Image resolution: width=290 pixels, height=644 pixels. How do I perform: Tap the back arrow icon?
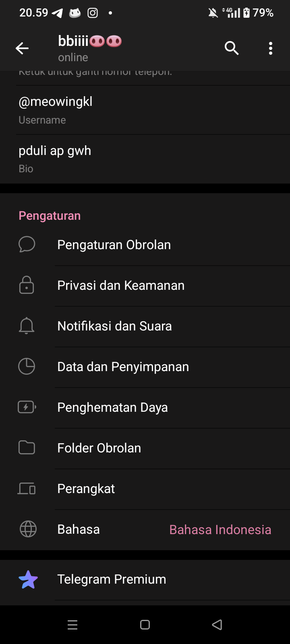pos(22,49)
